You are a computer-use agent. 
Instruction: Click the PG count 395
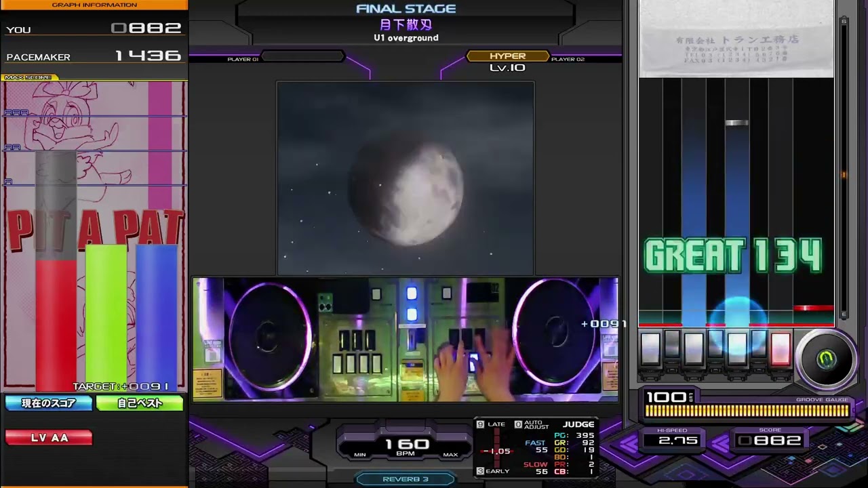(584, 435)
